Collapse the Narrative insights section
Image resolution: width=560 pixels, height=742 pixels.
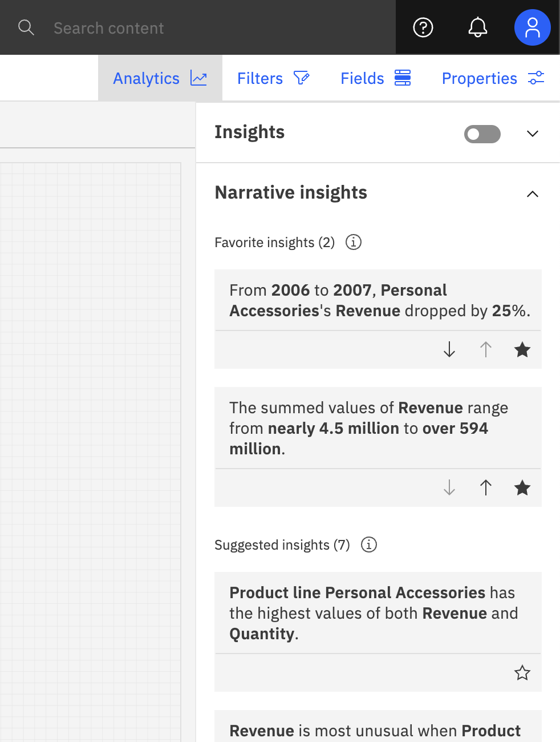tap(532, 194)
